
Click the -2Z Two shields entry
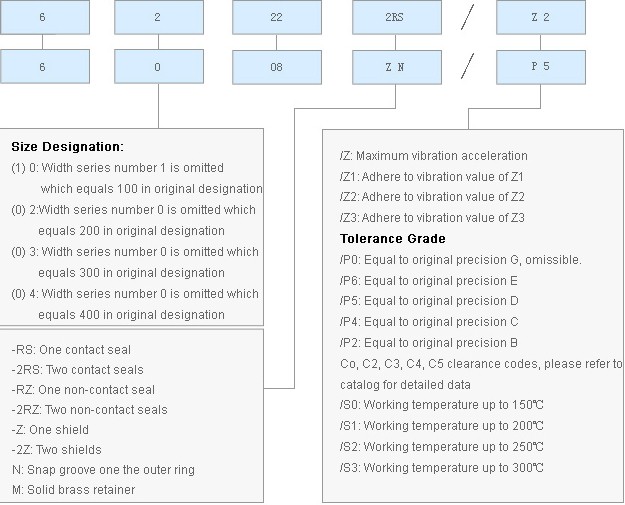[x=56, y=450]
